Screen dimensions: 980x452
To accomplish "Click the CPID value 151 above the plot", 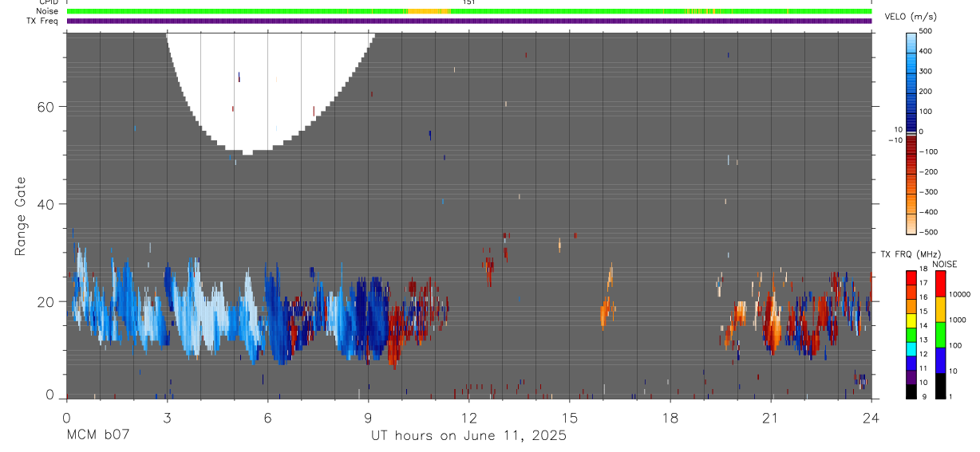I will click(x=469, y=2).
